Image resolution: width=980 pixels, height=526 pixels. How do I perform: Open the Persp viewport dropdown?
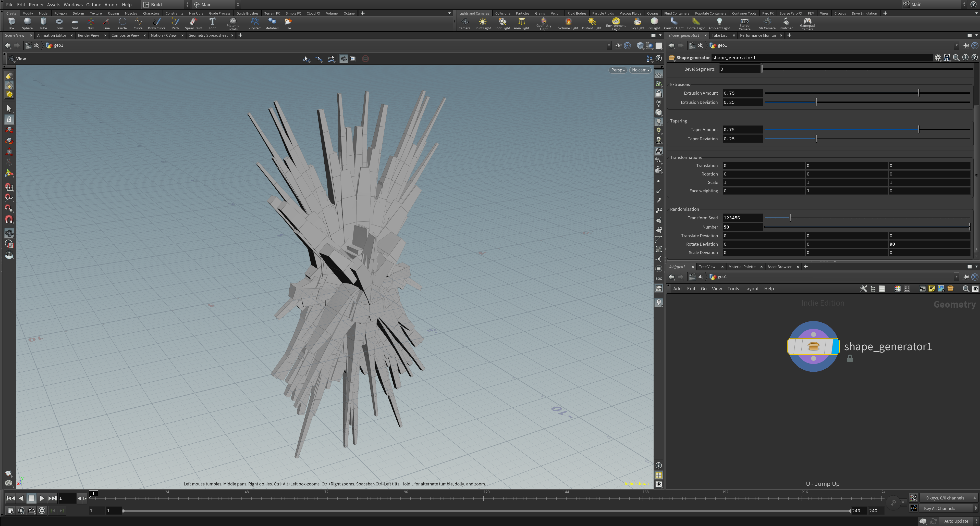(x=617, y=70)
